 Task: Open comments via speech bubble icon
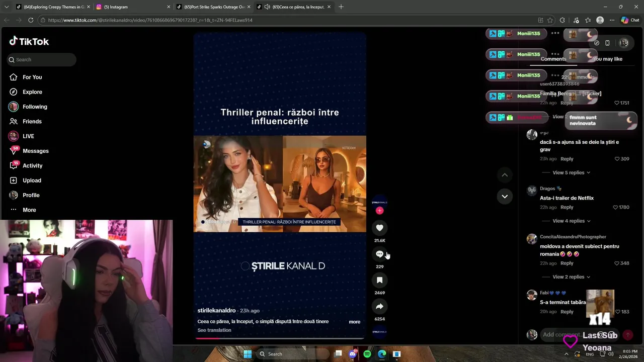point(379,254)
